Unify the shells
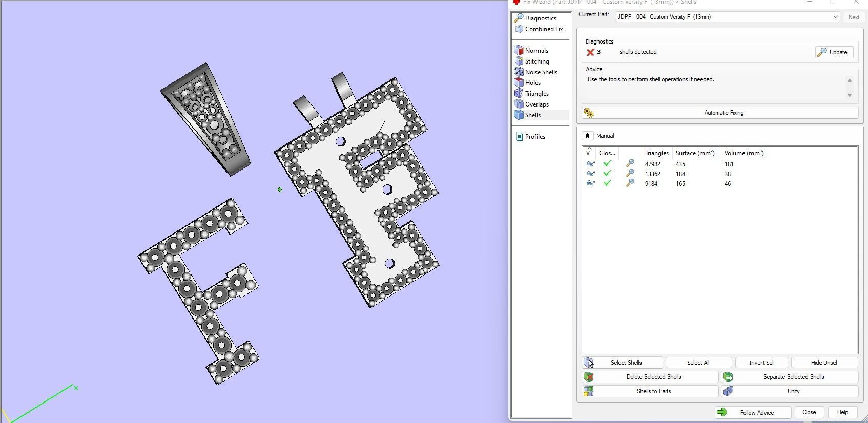Viewport: 868px width, 423px height. click(790, 391)
